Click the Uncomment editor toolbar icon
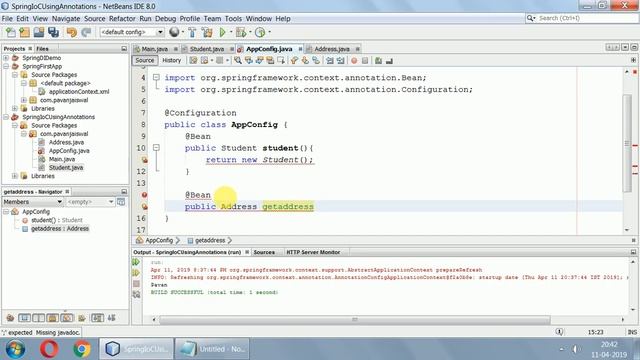Viewport: 640px width, 360px height. coord(389,60)
